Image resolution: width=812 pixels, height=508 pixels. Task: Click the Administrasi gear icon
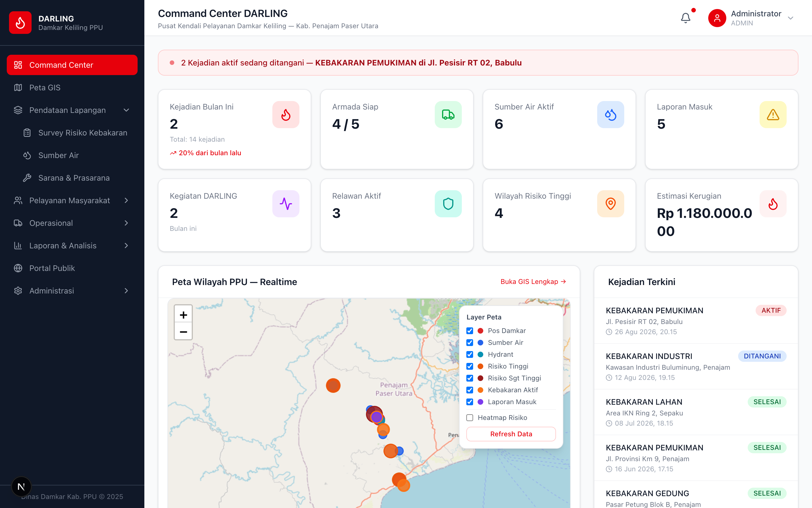(x=18, y=291)
